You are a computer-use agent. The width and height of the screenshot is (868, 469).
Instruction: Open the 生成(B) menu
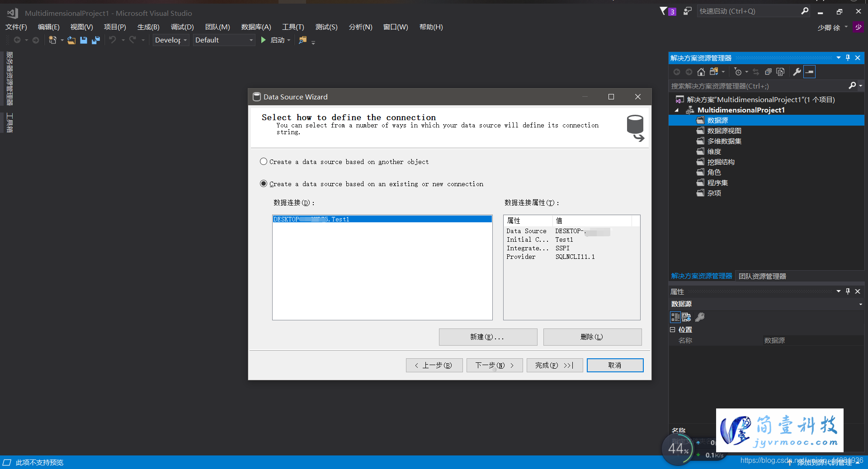pos(148,27)
